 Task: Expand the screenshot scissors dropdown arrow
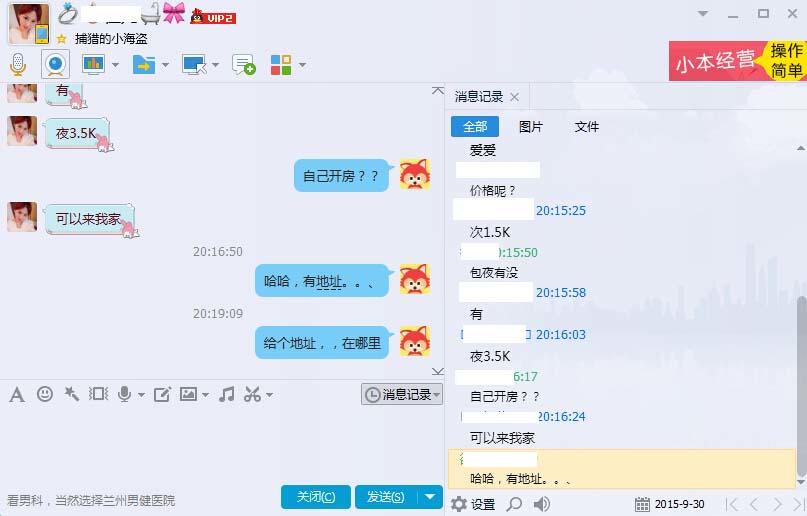coord(269,395)
